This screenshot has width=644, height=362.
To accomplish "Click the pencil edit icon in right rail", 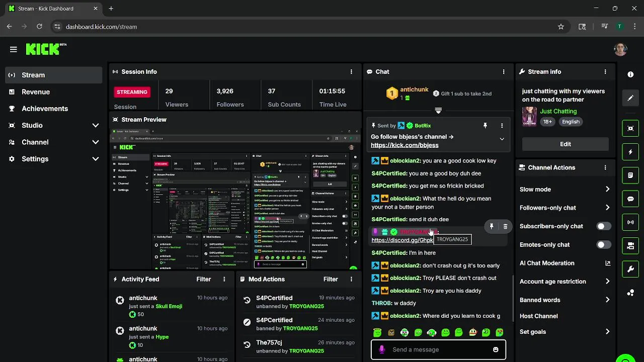I will [x=630, y=98].
